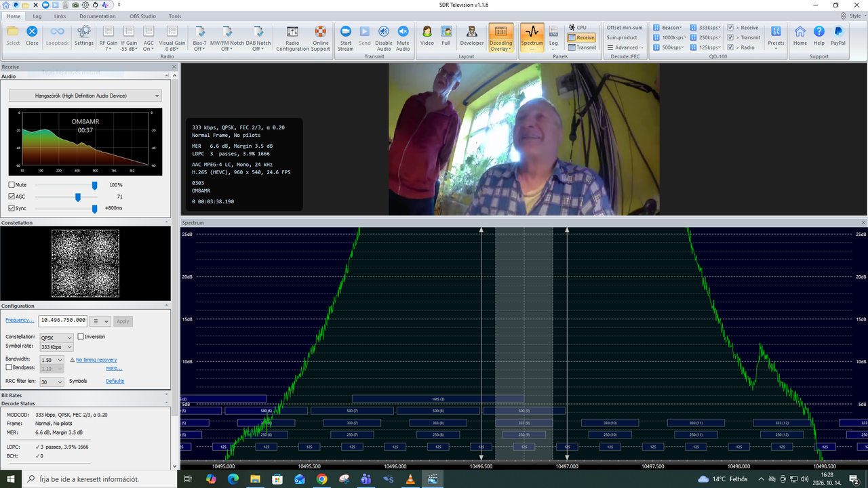Click Disable Audio icon
This screenshot has height=488, width=868.
click(384, 31)
